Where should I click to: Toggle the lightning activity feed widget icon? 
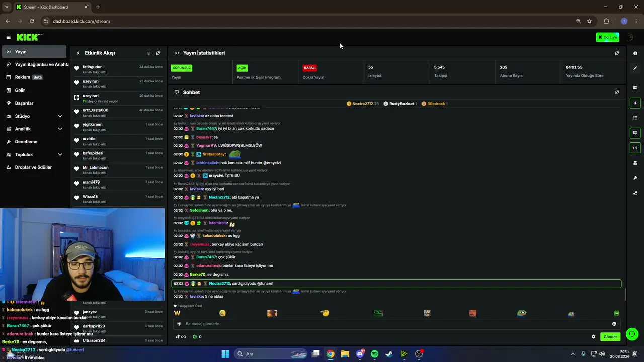635,103
